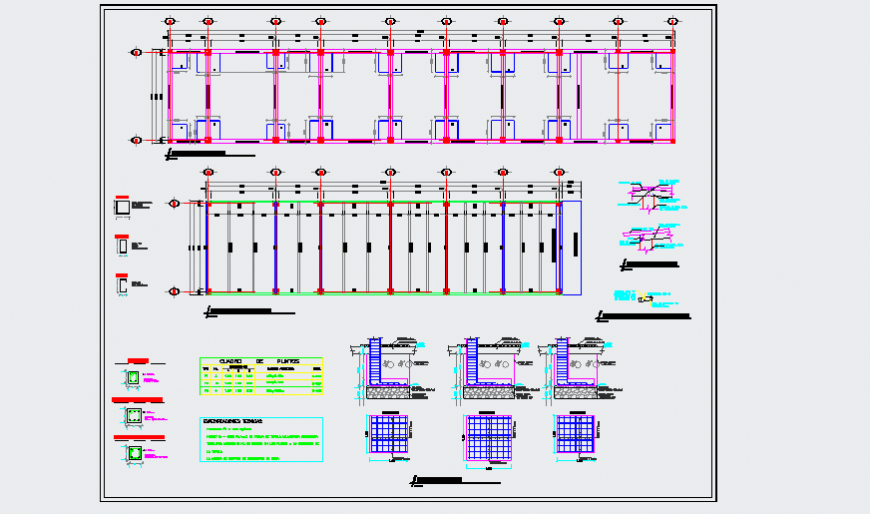Select the leftmost footing section detail
Image resolution: width=870 pixels, height=514 pixels.
[388, 368]
